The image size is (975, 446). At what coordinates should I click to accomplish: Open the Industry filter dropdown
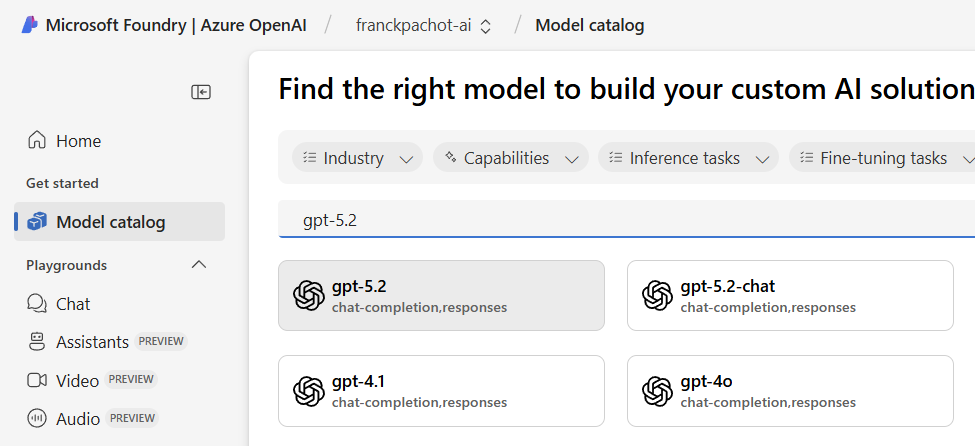click(x=358, y=157)
